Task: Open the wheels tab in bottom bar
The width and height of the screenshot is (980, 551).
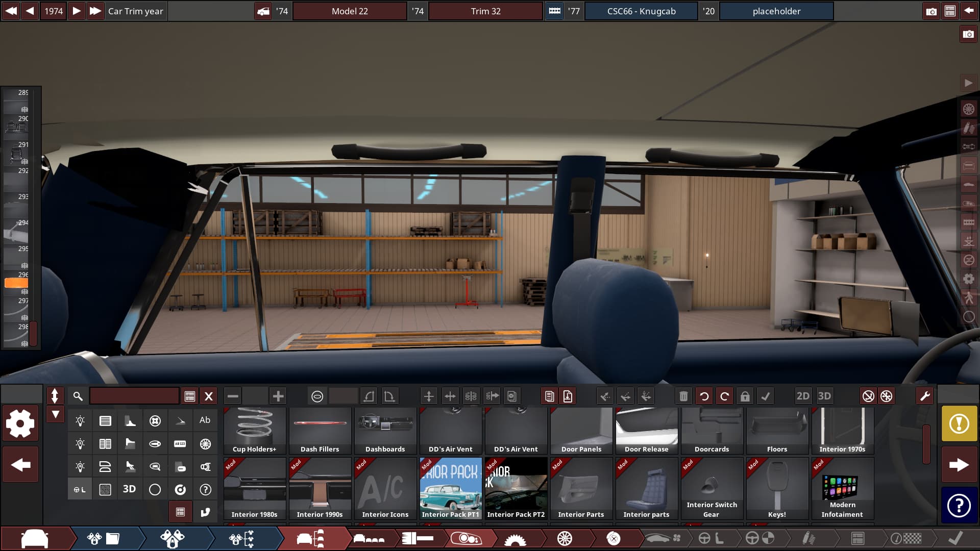Action: 564,539
